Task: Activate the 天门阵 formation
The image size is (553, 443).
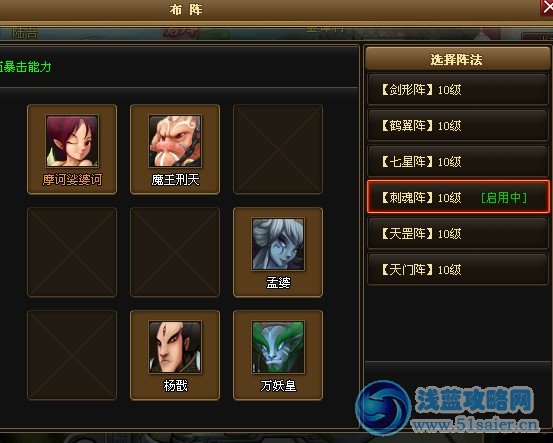Action: 458,269
